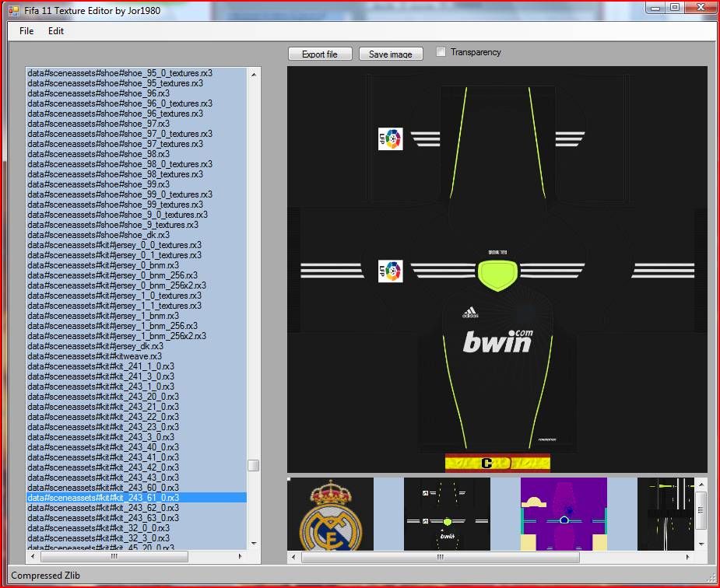Click the Export file button
The width and height of the screenshot is (720, 588).
click(319, 54)
